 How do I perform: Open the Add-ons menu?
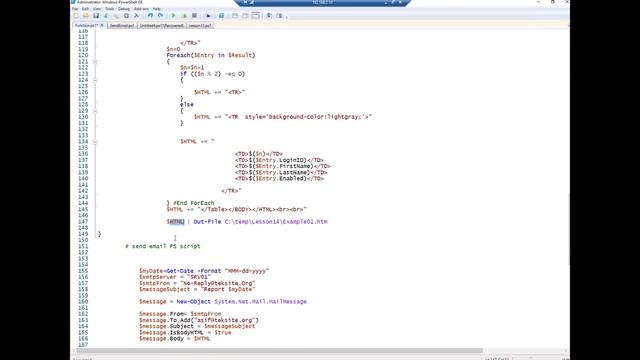(141, 9)
